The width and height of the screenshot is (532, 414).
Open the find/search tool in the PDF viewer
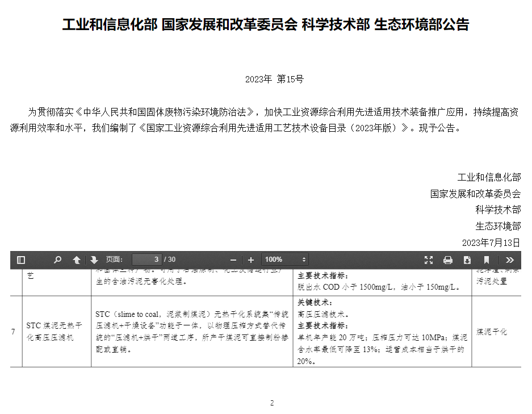(57, 260)
